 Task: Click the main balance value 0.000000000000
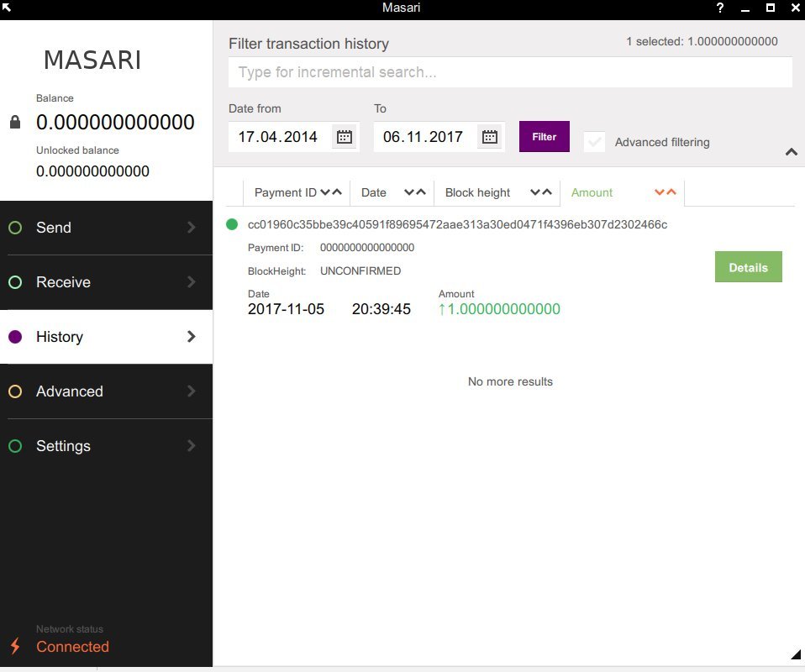[115, 122]
